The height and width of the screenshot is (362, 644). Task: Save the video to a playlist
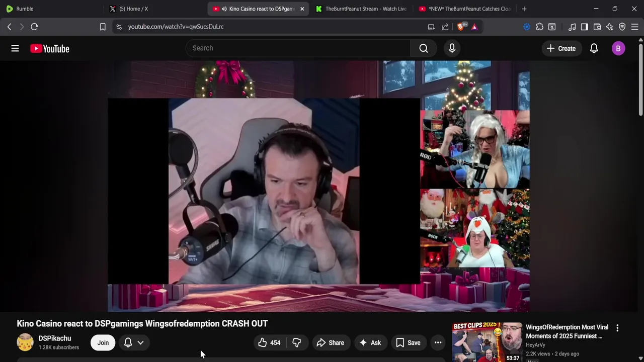408,343
